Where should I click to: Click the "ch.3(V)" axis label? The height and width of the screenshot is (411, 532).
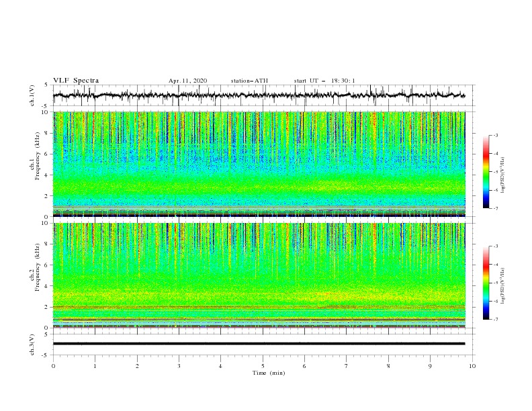[32, 345]
